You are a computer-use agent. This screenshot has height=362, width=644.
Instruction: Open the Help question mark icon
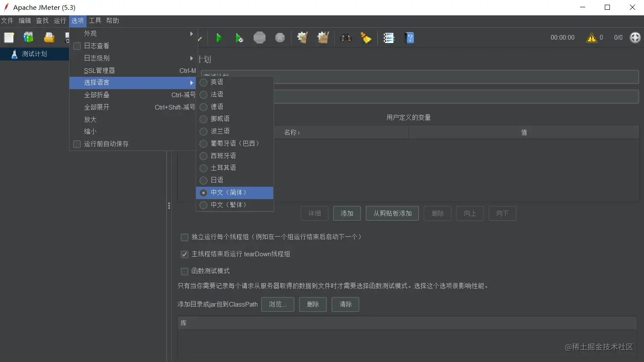[410, 38]
